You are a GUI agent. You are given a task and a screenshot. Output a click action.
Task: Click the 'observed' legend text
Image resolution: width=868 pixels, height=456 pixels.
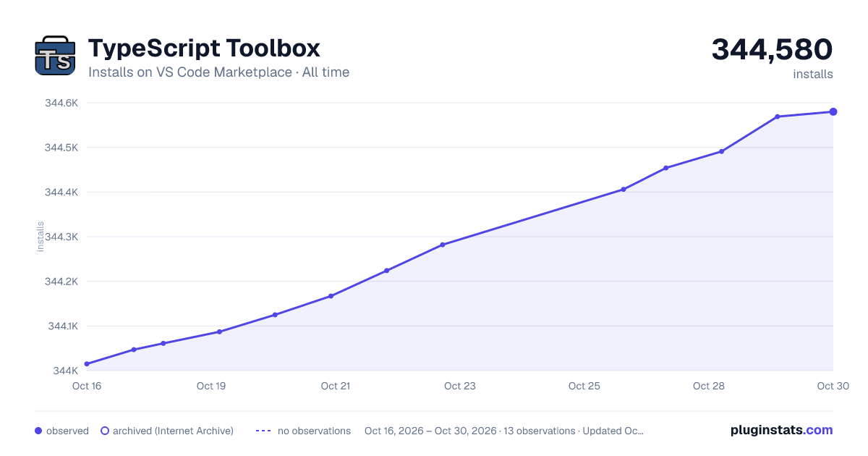pos(67,431)
